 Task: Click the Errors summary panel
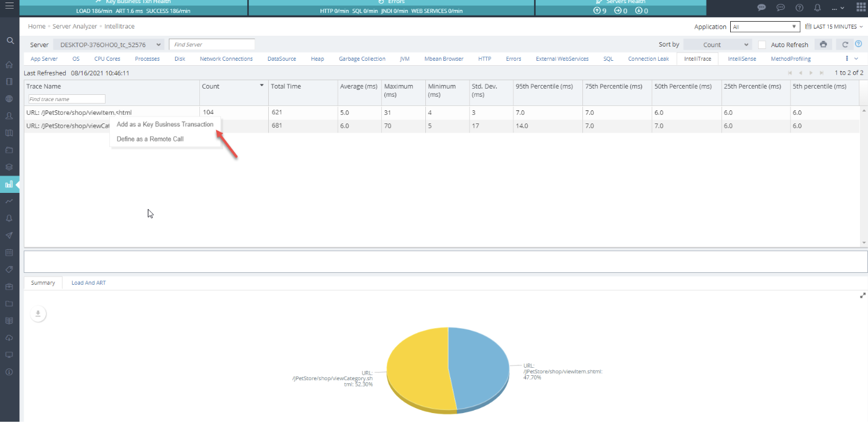click(391, 7)
